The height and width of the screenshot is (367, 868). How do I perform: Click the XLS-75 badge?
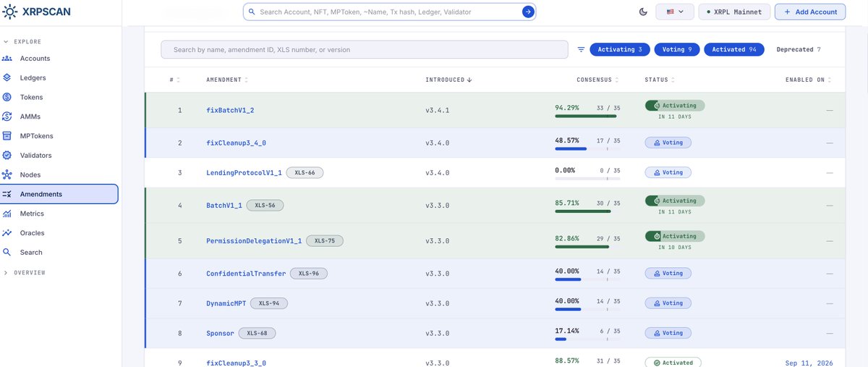pyautogui.click(x=325, y=240)
